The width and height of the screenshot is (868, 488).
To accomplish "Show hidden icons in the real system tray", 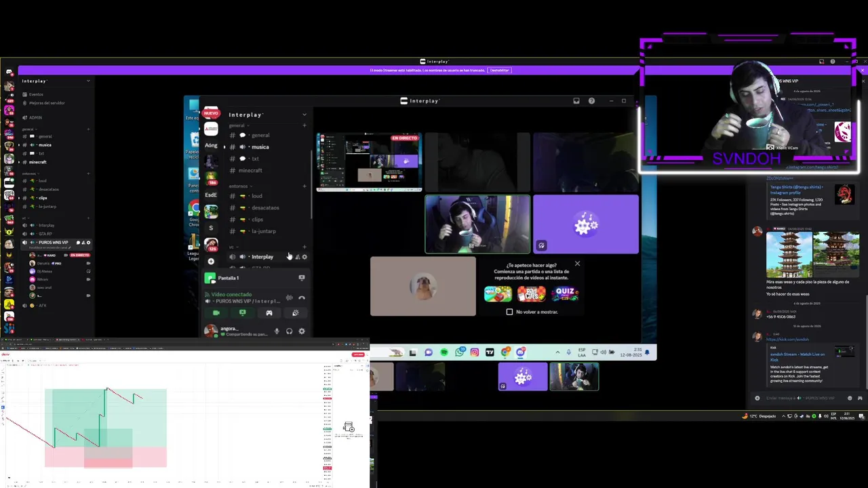I will (x=784, y=416).
